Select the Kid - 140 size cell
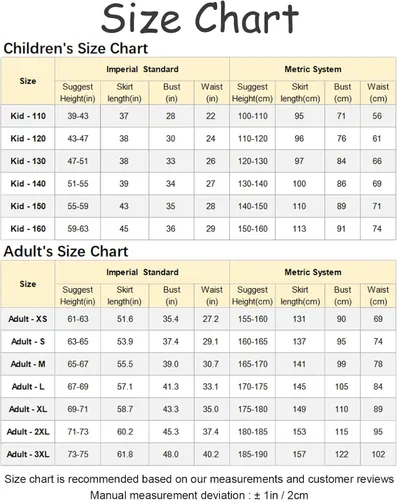Screen dimensions: 397x500 [x=28, y=184]
